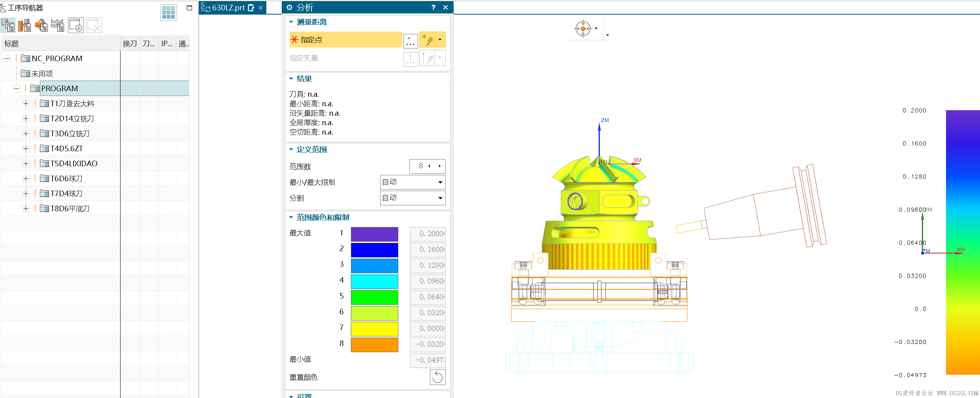
Task: Click the point snap options icon under 指定点
Action: point(410,40)
